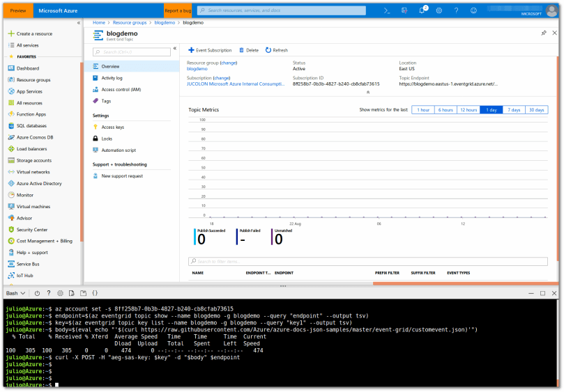Image resolution: width=564 pixels, height=392 pixels.
Task: Collapse the essentials section chevron
Action: click(367, 92)
